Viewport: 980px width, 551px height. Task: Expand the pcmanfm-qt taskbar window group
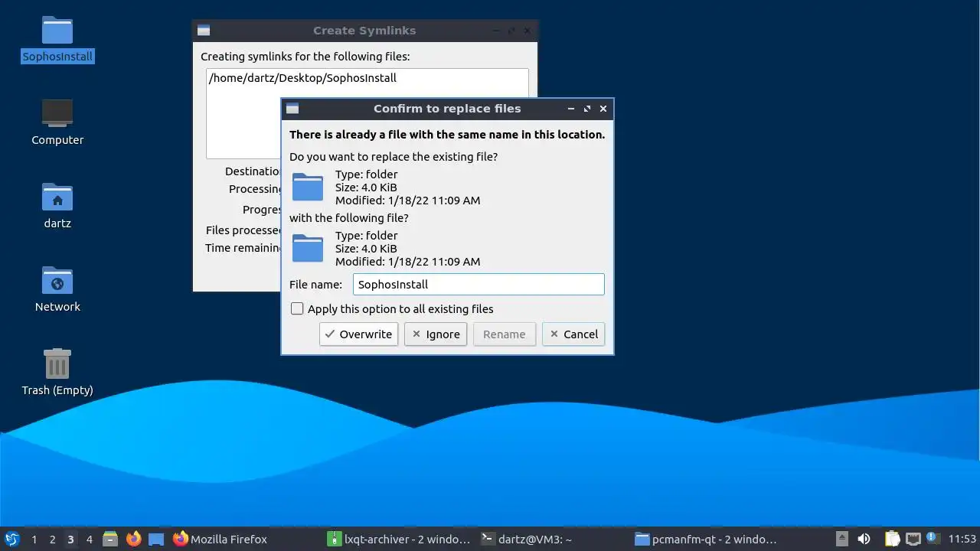[x=707, y=539]
